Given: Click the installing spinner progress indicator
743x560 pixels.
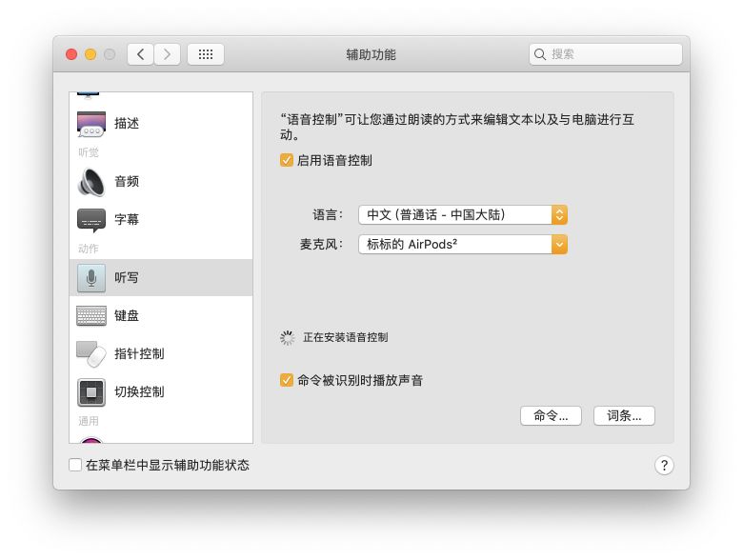Looking at the screenshot, I should (287, 338).
